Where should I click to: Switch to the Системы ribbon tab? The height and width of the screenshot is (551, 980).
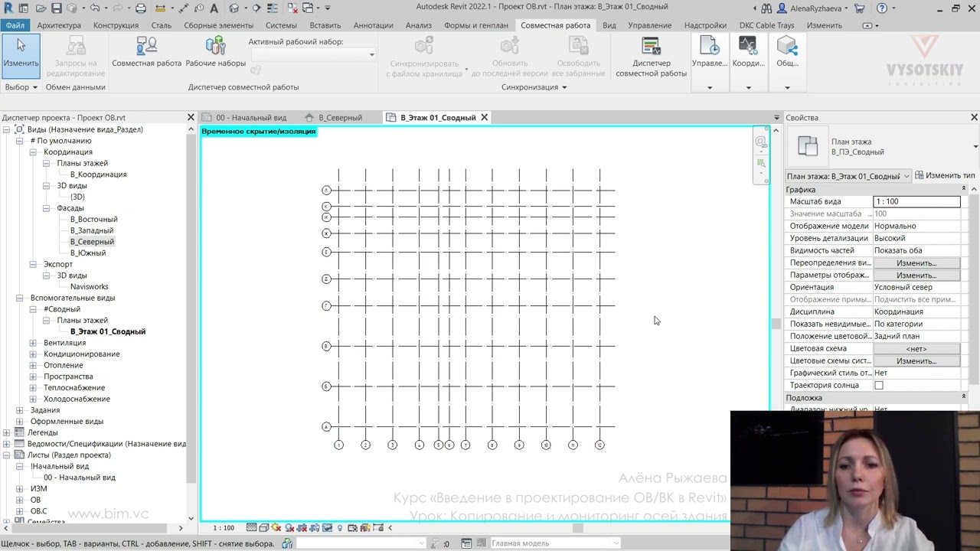pos(281,25)
